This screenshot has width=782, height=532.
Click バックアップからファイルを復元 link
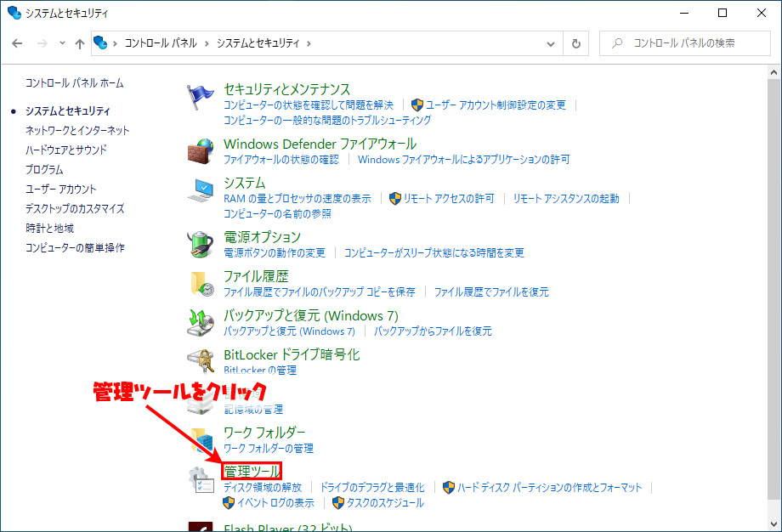click(x=433, y=331)
